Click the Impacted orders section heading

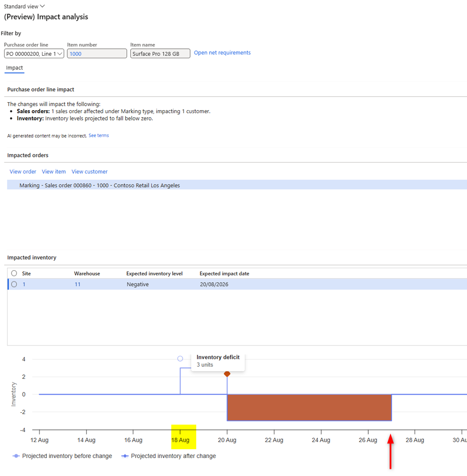[x=27, y=155]
